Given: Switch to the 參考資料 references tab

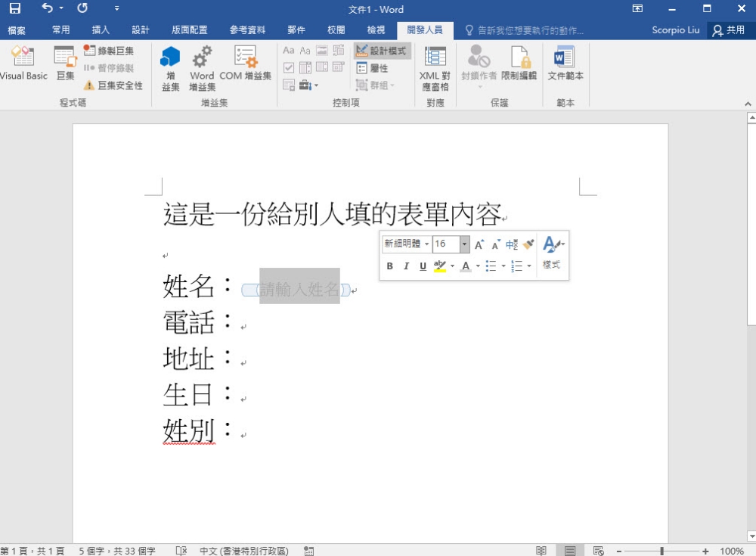Looking at the screenshot, I should 247,30.
